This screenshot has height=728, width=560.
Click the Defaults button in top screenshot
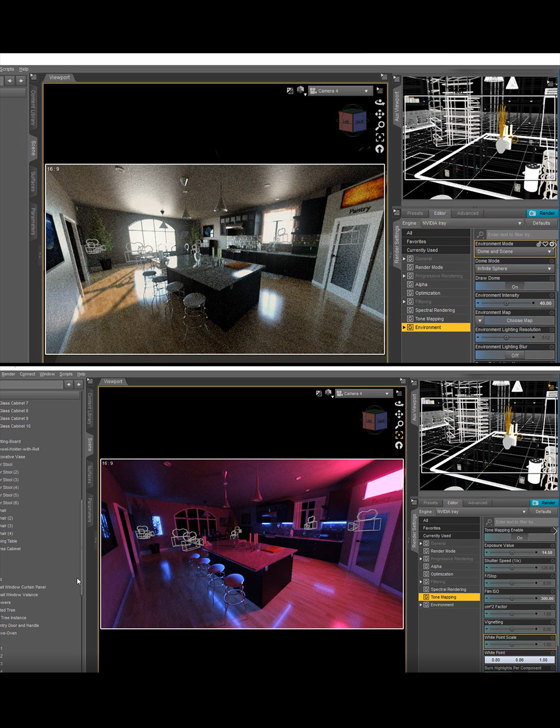[x=542, y=223]
